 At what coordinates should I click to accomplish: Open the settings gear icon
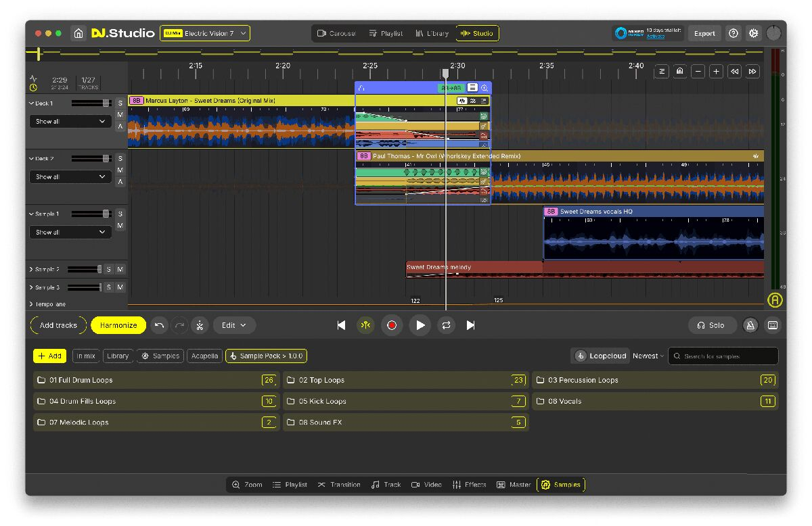click(753, 33)
